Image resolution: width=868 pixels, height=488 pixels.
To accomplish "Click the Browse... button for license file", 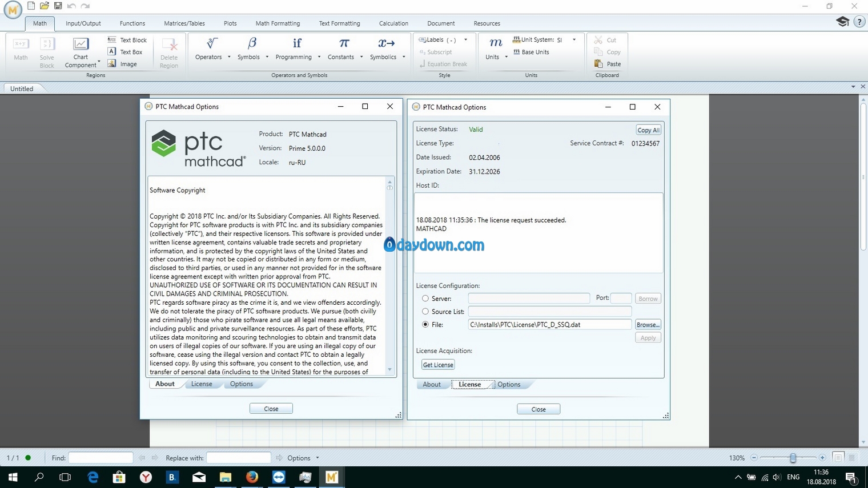I will [x=648, y=325].
